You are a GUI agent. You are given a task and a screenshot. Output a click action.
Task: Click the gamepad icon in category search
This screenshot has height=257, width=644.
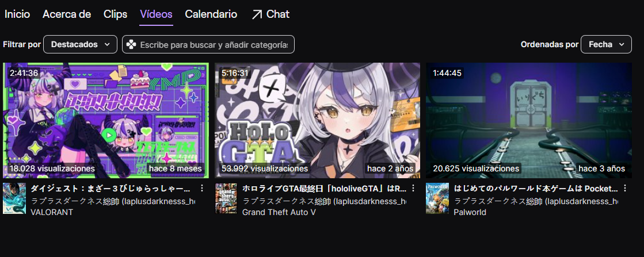131,44
